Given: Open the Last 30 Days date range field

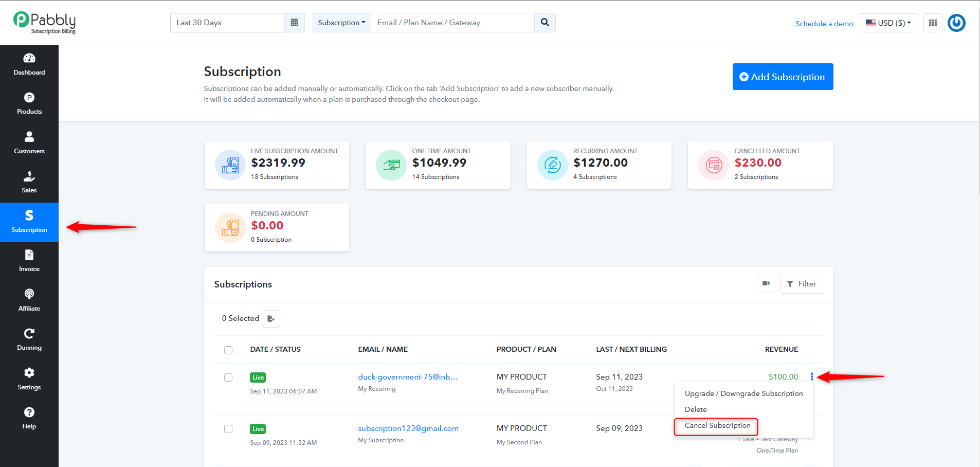Looking at the screenshot, I should [x=227, y=23].
